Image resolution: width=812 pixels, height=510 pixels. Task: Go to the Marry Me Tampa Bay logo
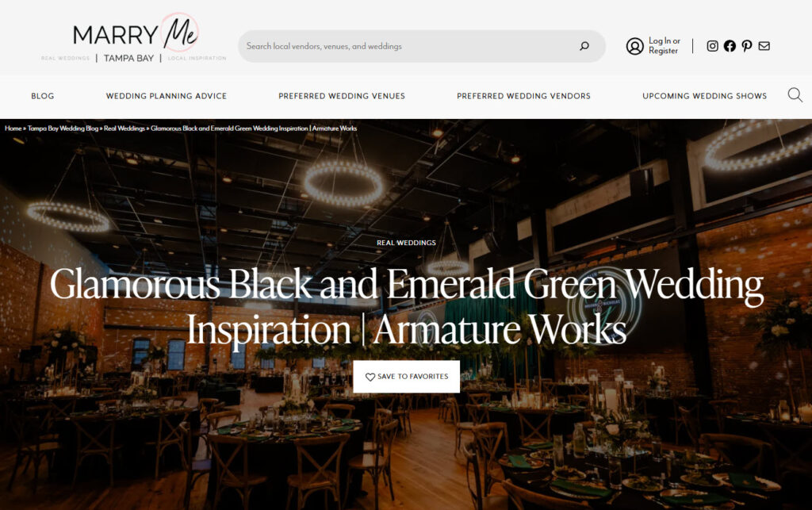click(134, 39)
